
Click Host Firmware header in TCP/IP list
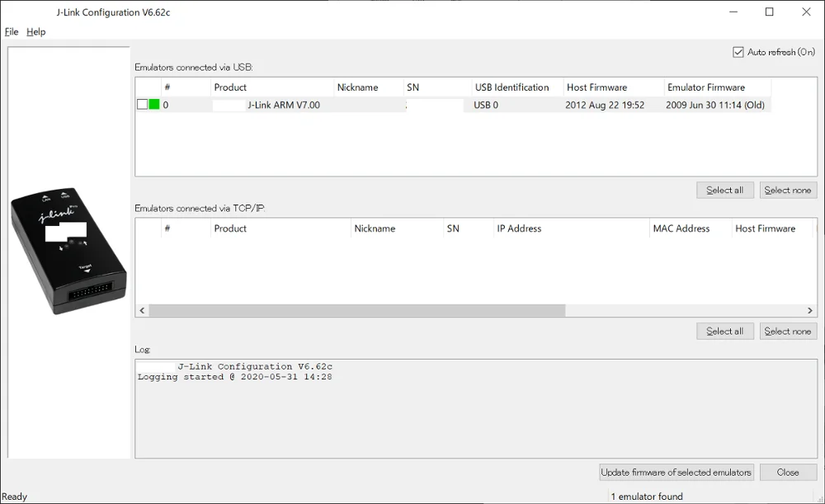(x=772, y=228)
